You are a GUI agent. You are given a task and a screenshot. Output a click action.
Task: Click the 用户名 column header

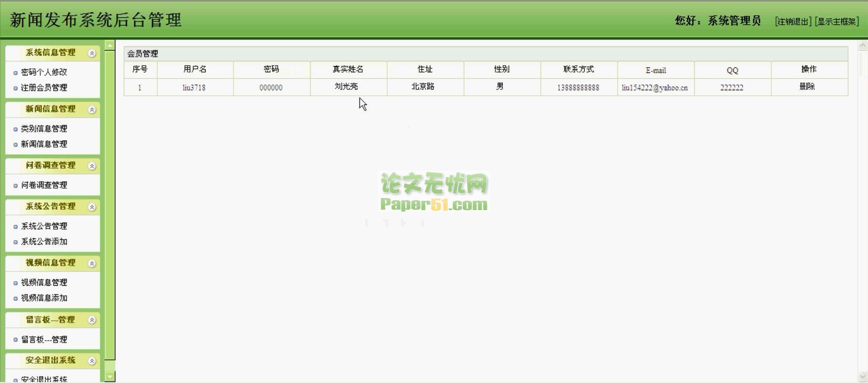click(x=195, y=69)
